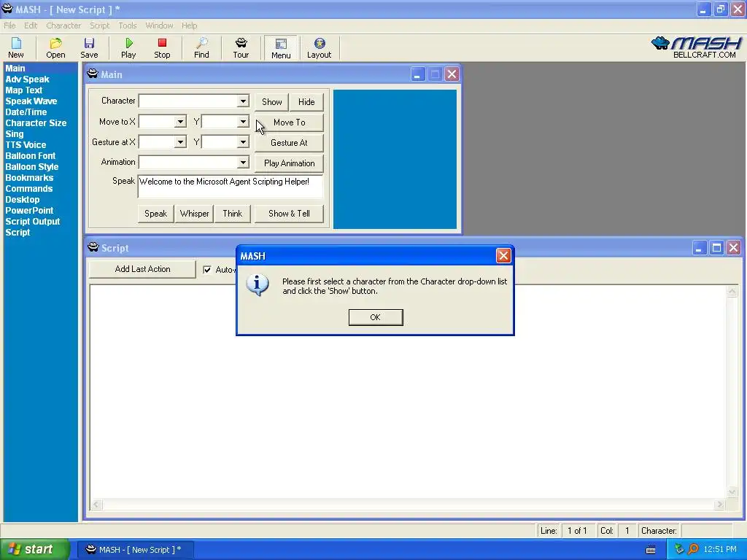Select Character Size in the sidebar
Screen dimensions: 747x560
[36, 122]
